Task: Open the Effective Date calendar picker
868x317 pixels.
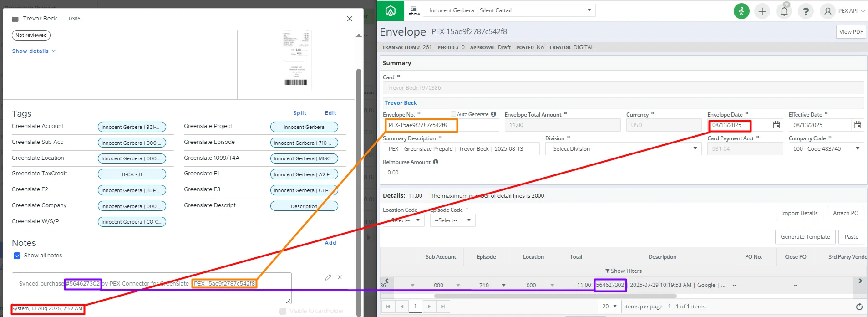Action: tap(858, 125)
